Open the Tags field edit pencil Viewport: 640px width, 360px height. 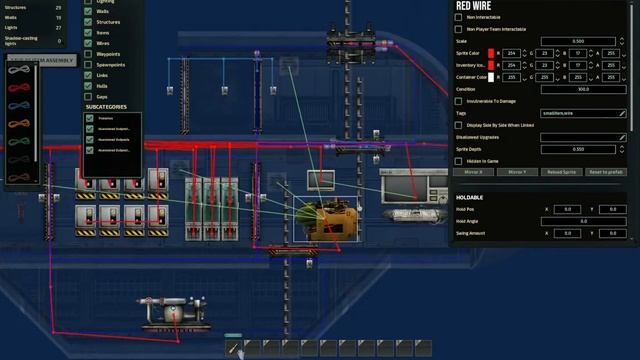coord(622,113)
